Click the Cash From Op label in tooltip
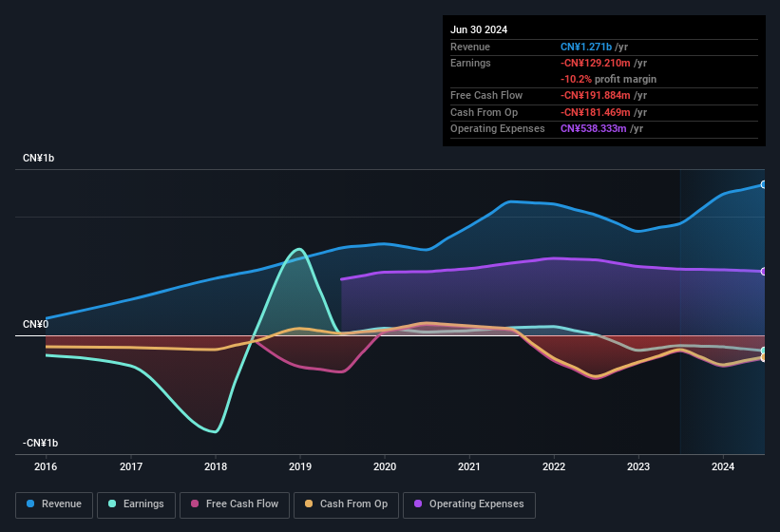 pos(484,112)
